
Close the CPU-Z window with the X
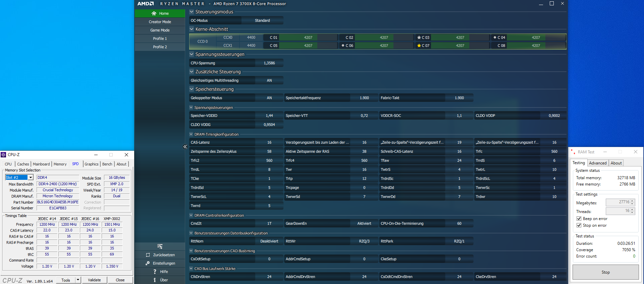(x=126, y=155)
